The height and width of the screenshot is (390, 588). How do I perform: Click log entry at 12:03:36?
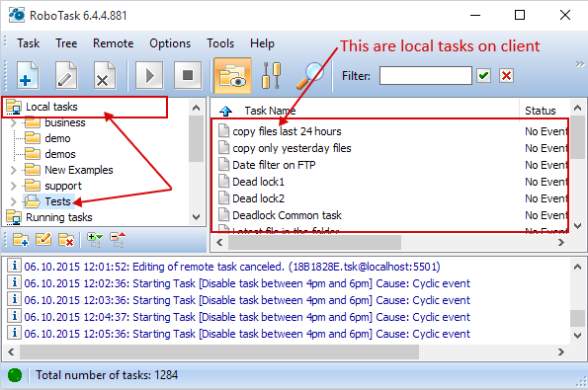point(247,300)
